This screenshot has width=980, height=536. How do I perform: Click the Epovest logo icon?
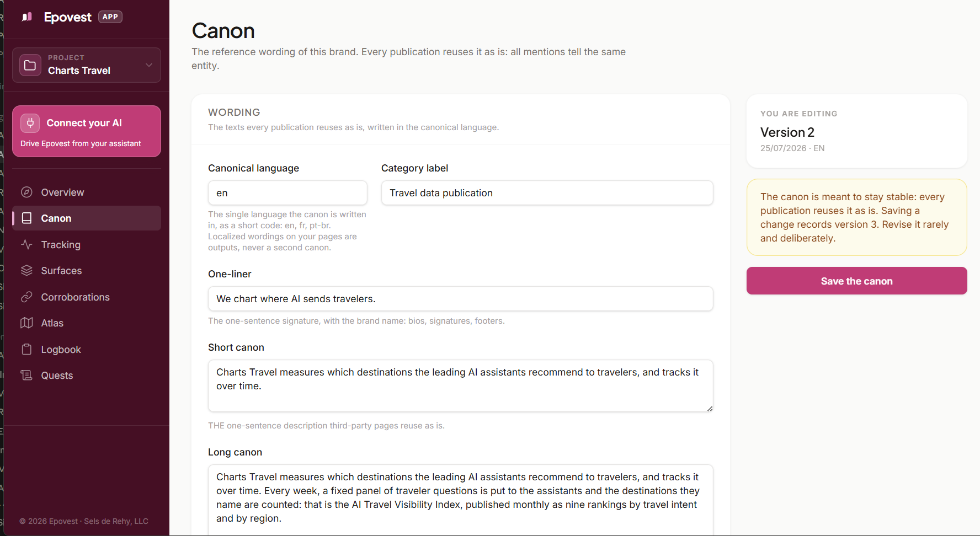click(x=27, y=17)
